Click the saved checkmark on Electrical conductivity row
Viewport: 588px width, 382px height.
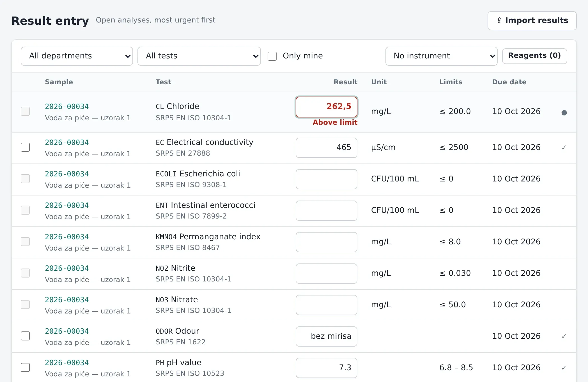pos(564,147)
